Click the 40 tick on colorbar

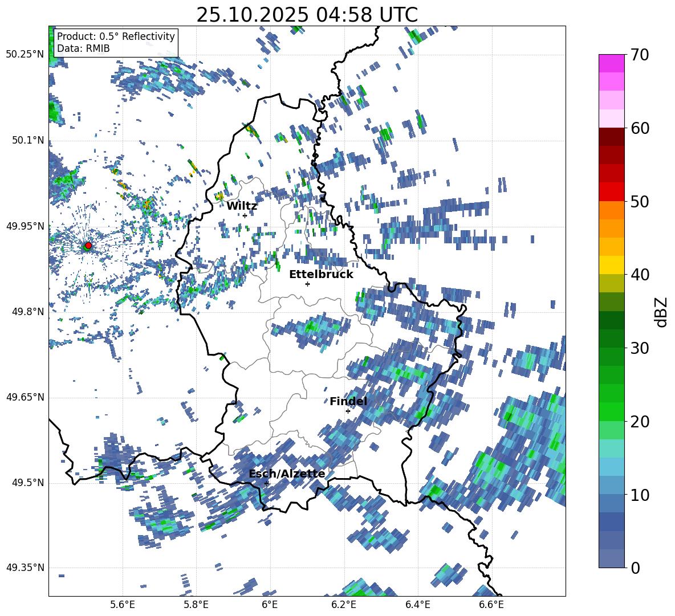(639, 275)
